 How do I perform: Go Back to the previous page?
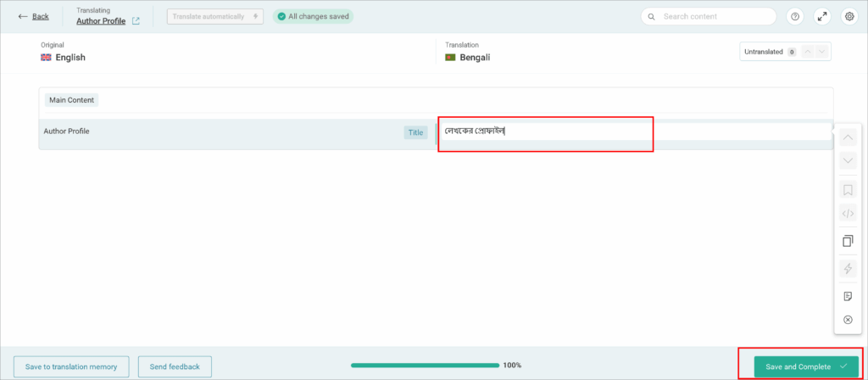pos(33,16)
